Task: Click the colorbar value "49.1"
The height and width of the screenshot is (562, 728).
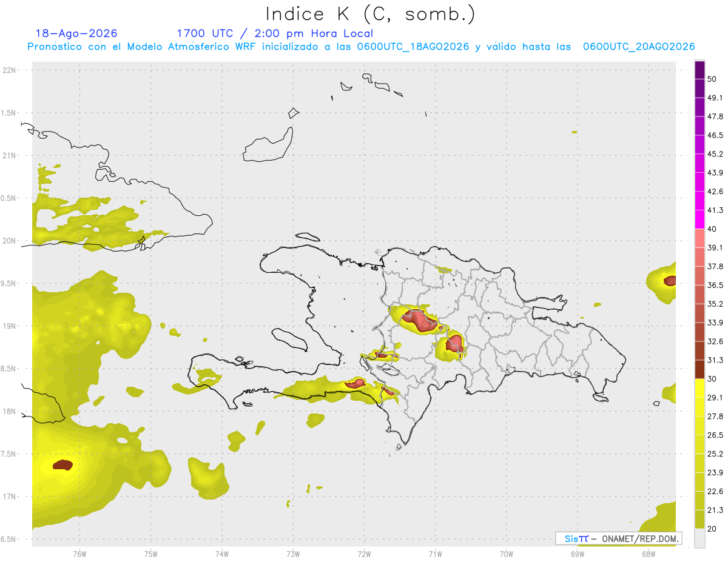Action: coord(715,98)
